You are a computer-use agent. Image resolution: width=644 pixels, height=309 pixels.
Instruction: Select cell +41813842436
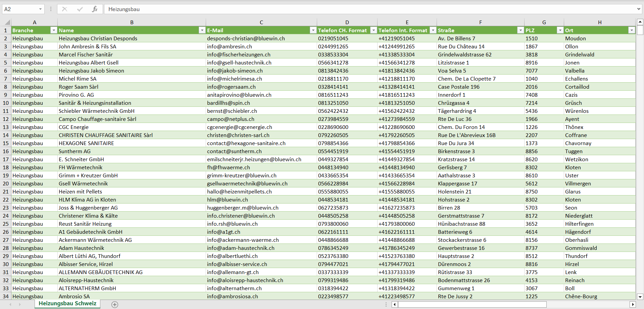407,71
